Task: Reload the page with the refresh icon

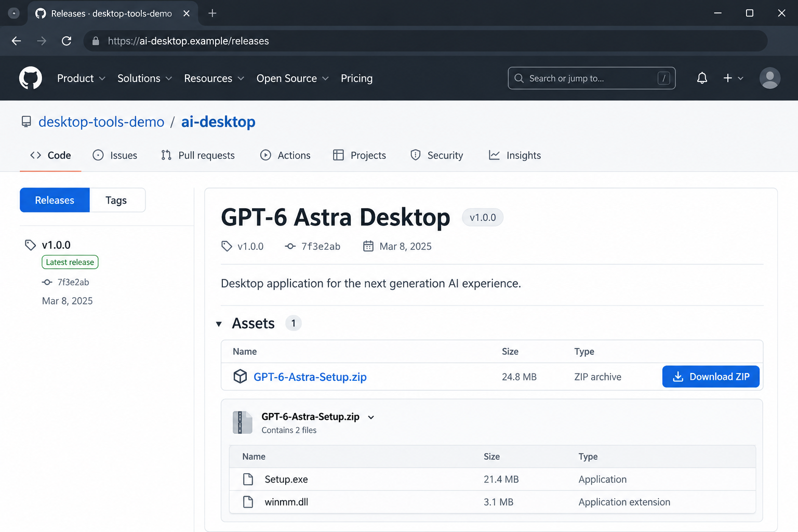Action: (66, 41)
